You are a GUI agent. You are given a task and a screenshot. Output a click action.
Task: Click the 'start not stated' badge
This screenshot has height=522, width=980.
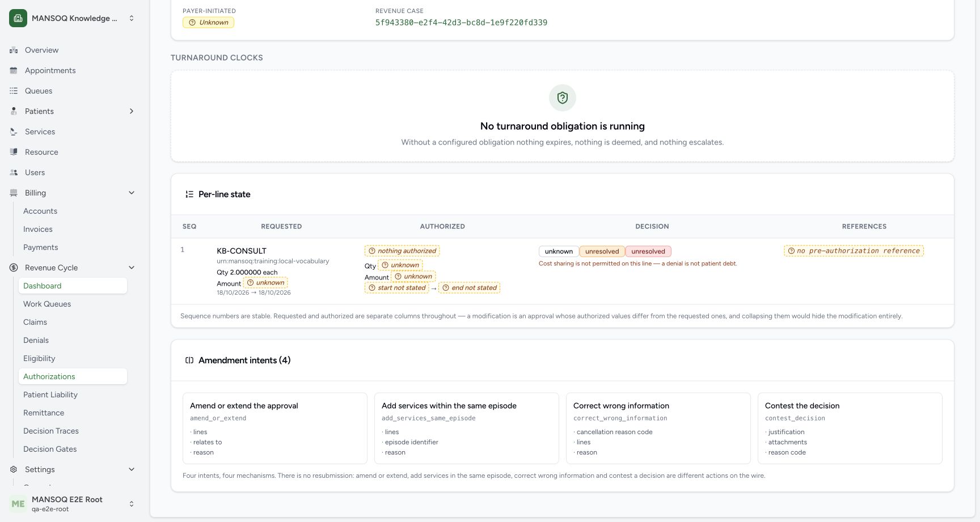pyautogui.click(x=396, y=288)
